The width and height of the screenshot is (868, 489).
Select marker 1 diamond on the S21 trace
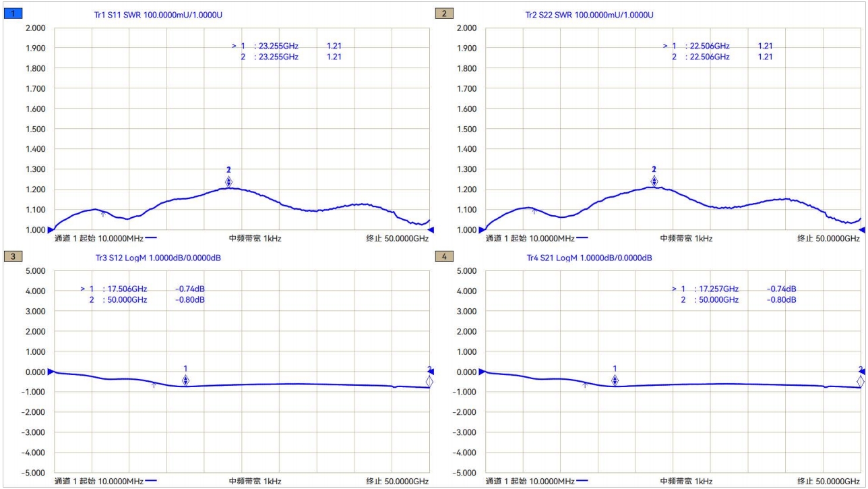[615, 380]
